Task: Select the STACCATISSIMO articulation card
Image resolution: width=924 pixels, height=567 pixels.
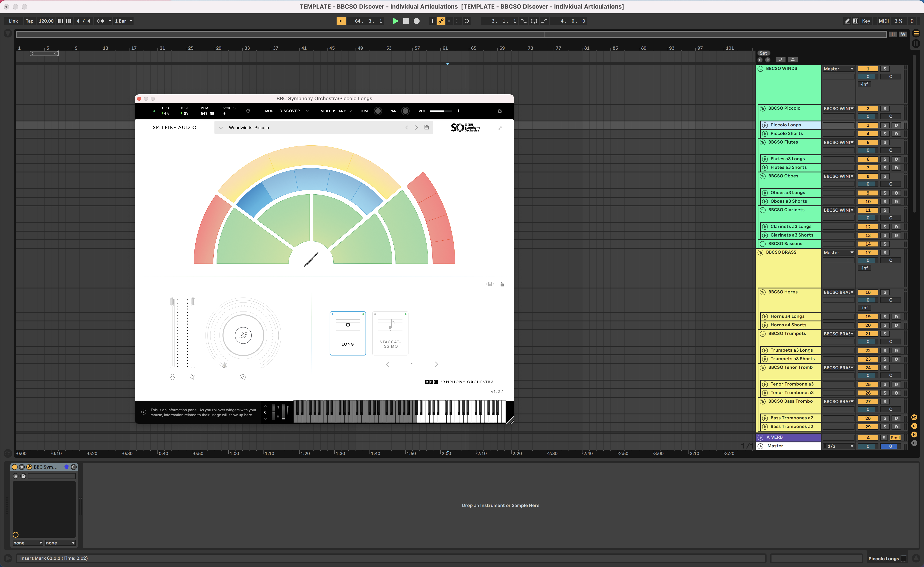Action: click(390, 333)
